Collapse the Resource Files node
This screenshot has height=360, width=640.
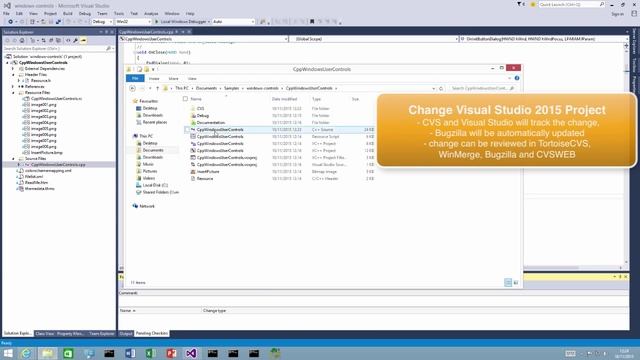coord(13,93)
